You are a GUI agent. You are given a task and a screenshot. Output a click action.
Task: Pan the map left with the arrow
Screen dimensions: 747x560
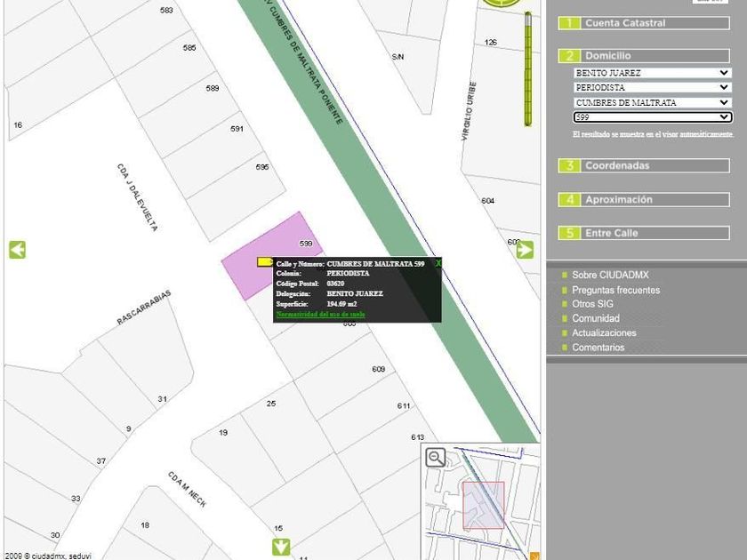pos(17,250)
